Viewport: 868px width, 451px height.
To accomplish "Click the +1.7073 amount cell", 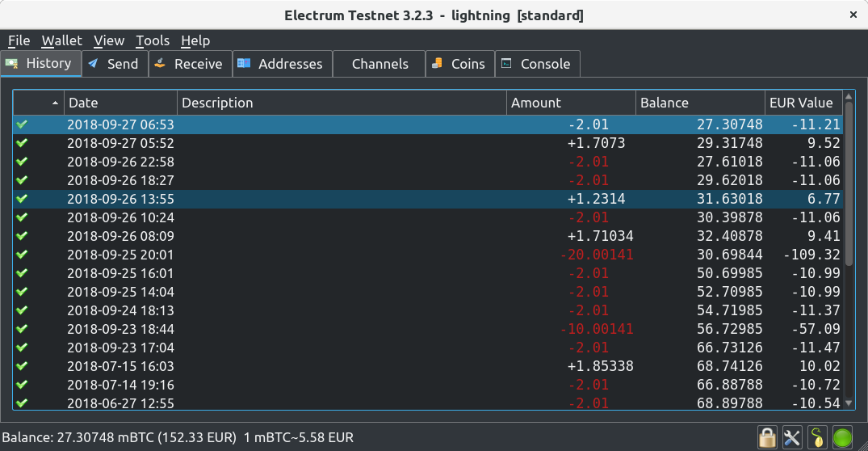I will pyautogui.click(x=596, y=143).
